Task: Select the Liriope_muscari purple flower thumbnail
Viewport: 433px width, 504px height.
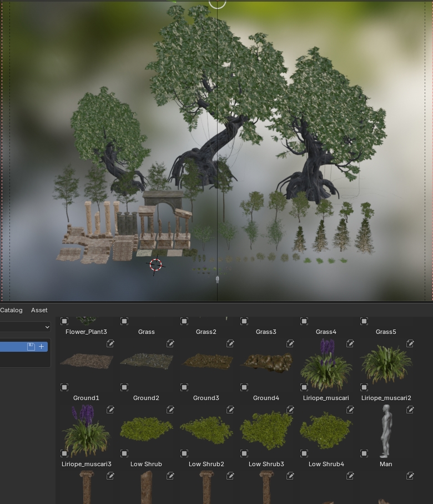Action: click(x=326, y=366)
